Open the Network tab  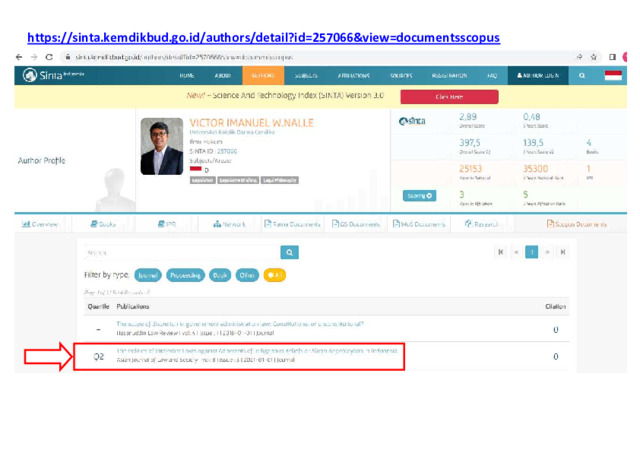pyautogui.click(x=224, y=225)
